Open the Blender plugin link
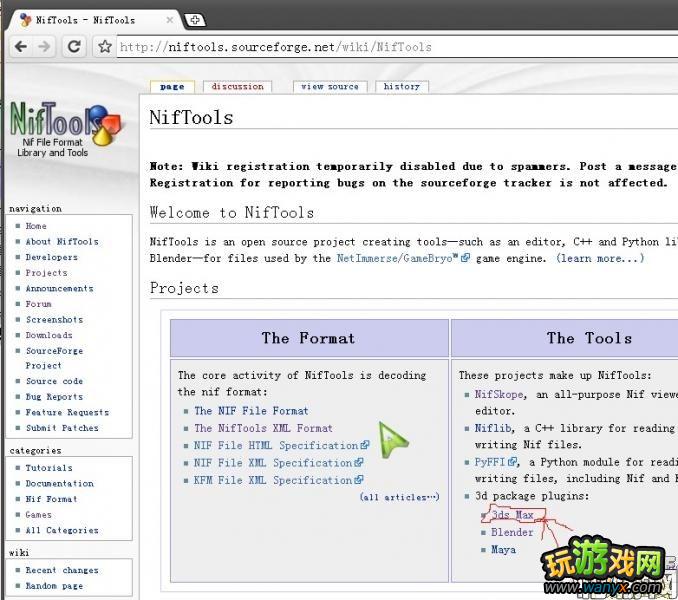The image size is (678, 600). pyautogui.click(x=512, y=532)
